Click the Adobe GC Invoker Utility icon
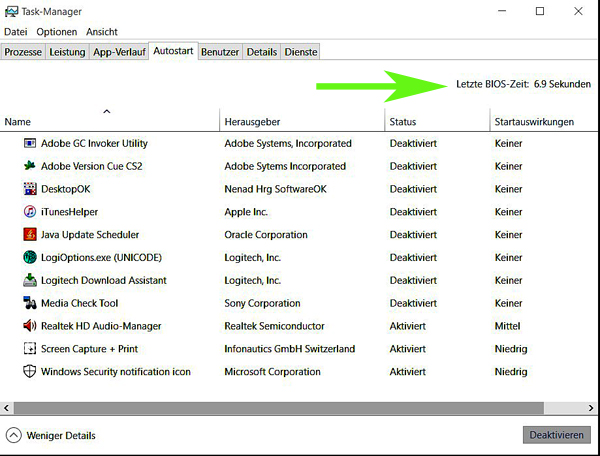 pos(30,143)
